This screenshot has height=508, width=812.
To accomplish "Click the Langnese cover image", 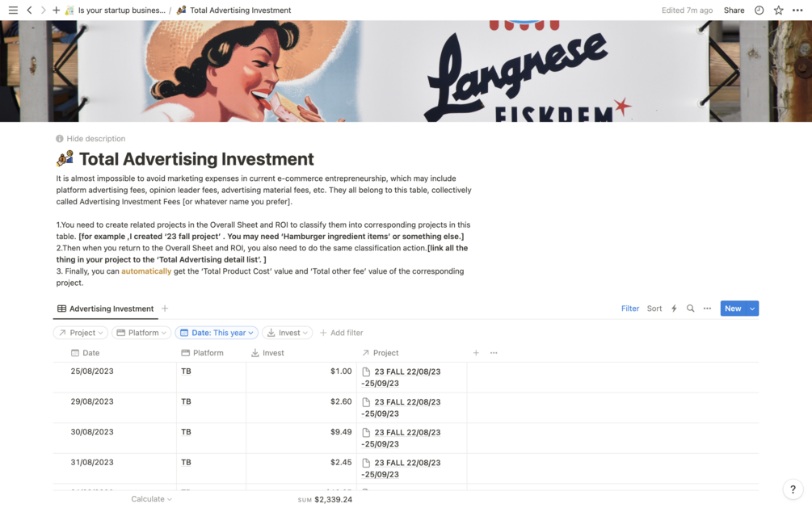I will pos(406,71).
